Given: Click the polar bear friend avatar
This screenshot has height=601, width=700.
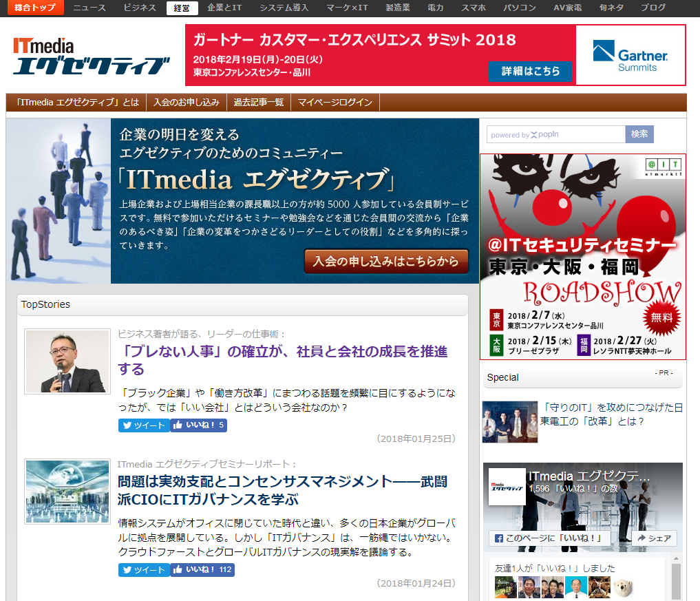Looking at the screenshot, I should point(623,587).
